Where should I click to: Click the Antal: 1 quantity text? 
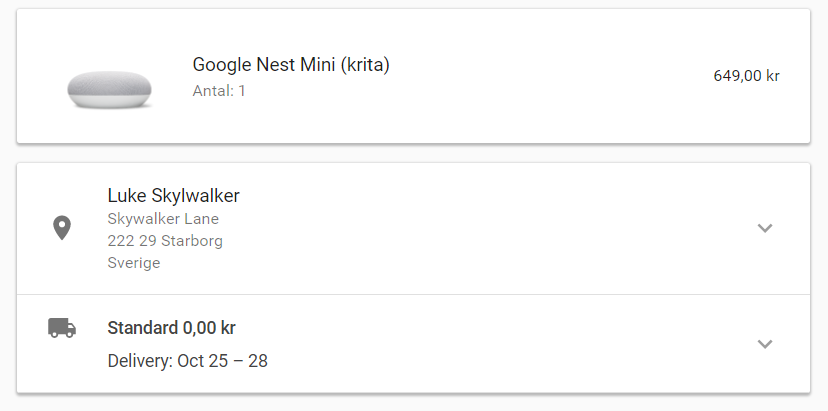pyautogui.click(x=219, y=91)
